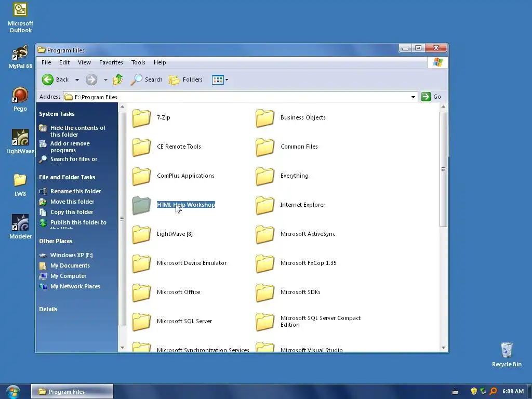Select the Everything folder
Screen dimensions: 532x399
click(282, 176)
